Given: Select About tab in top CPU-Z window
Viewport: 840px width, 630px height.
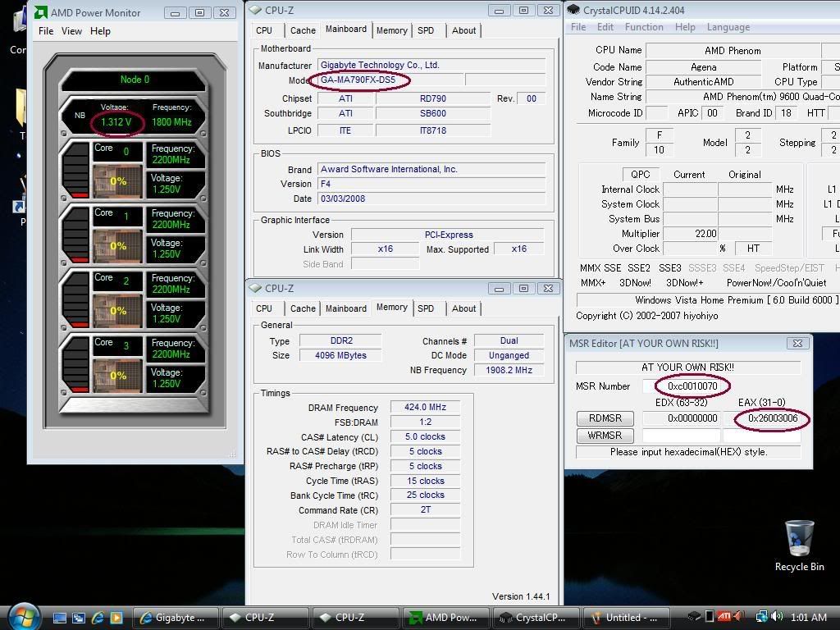Looking at the screenshot, I should (464, 30).
